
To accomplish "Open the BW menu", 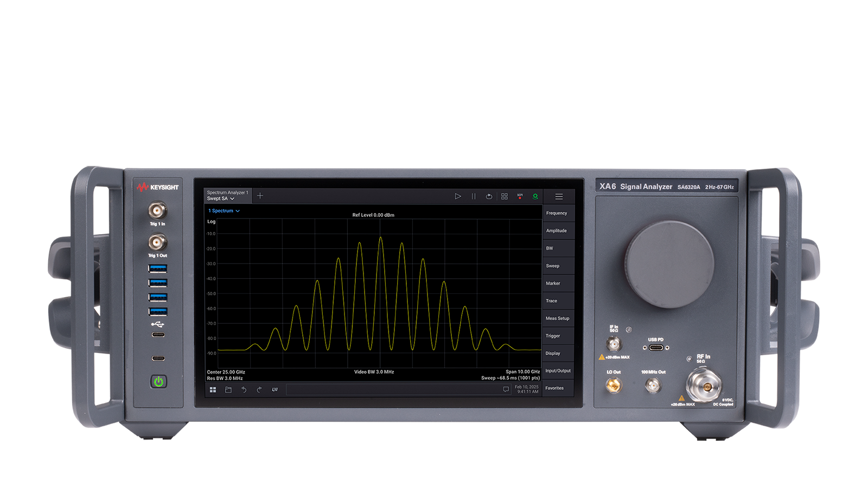I will pos(558,248).
